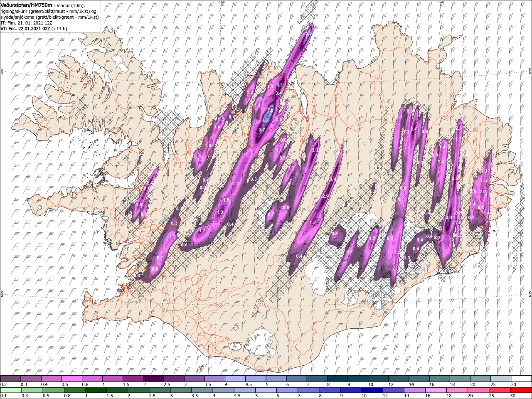Screen dimensions: 532x399
Task: Click the '1.9' precipitation value on map
Action: (220, 212)
